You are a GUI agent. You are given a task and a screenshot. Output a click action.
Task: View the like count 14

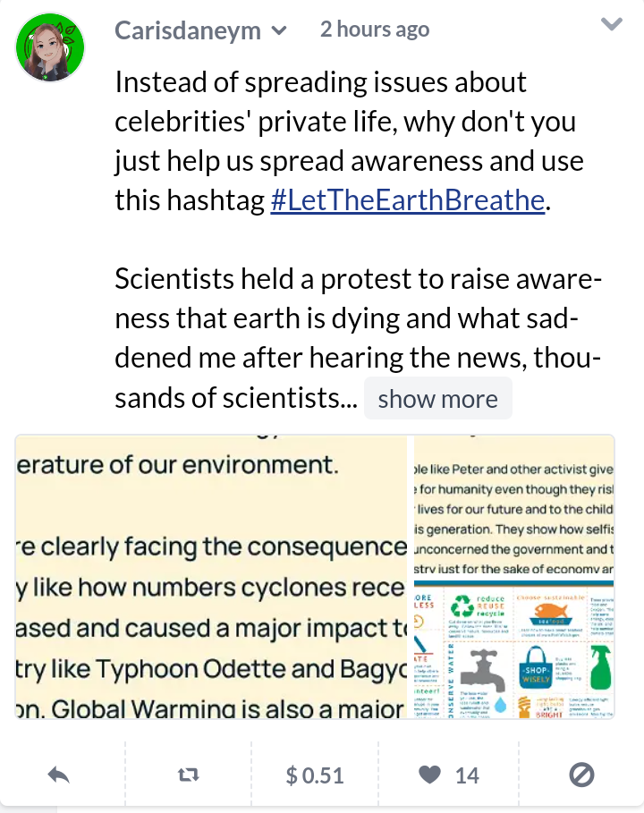(467, 775)
